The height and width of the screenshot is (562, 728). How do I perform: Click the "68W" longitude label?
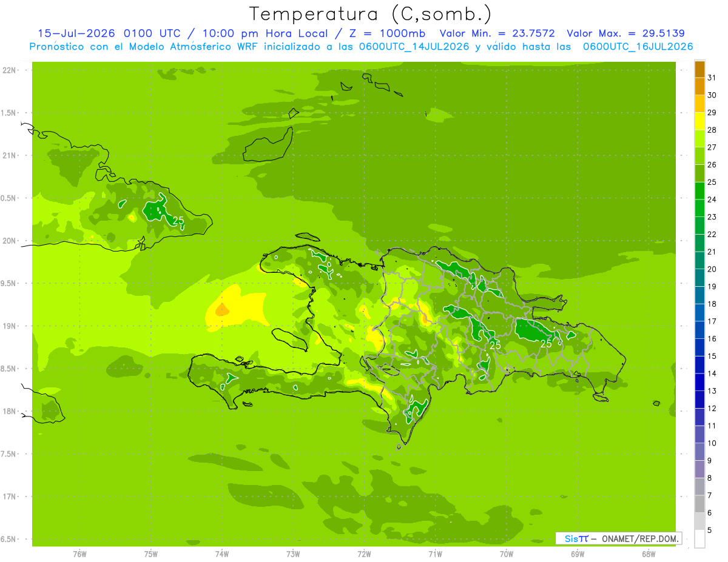pyautogui.click(x=649, y=554)
